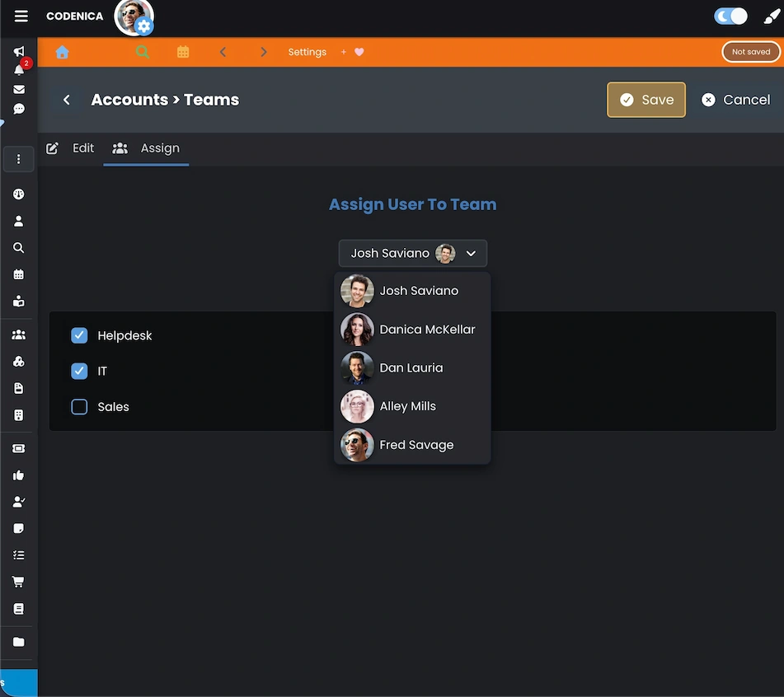Open search with the magnifier icon
This screenshot has height=697, width=784.
142,51
